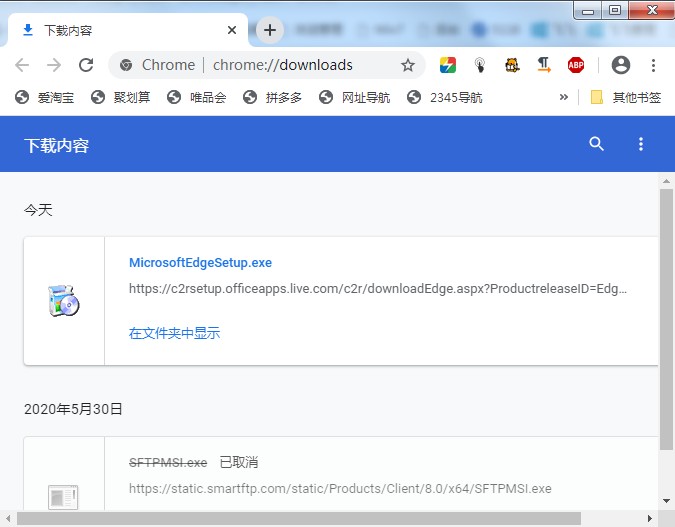The width and height of the screenshot is (675, 527).
Task: Expand hidden bookmarks with double chevron
Action: click(564, 97)
